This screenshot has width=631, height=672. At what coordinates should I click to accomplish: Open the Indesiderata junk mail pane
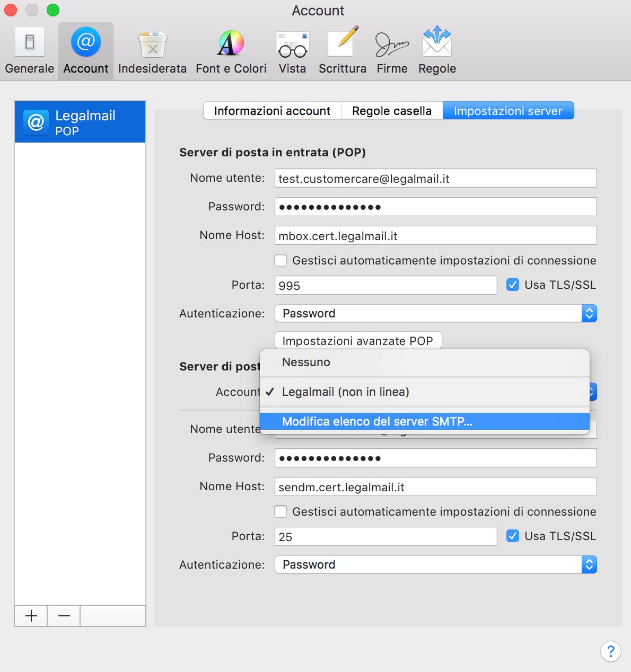point(152,51)
